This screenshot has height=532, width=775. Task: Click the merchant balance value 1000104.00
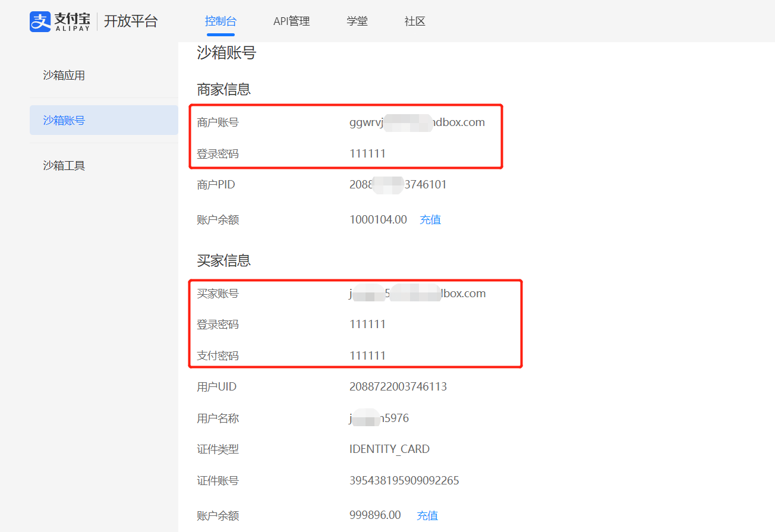pyautogui.click(x=378, y=220)
